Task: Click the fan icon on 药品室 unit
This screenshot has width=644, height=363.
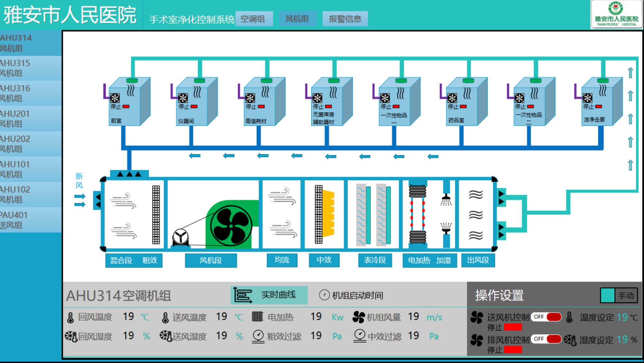Action: click(452, 98)
